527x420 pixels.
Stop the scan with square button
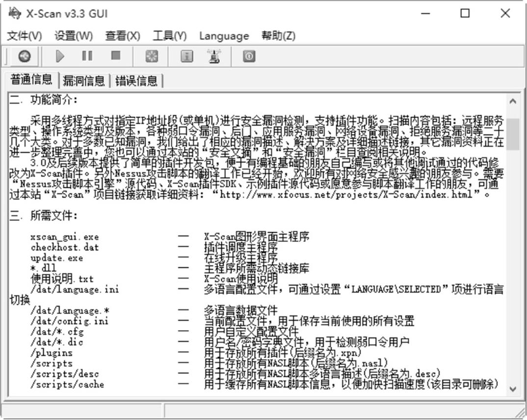click(116, 56)
